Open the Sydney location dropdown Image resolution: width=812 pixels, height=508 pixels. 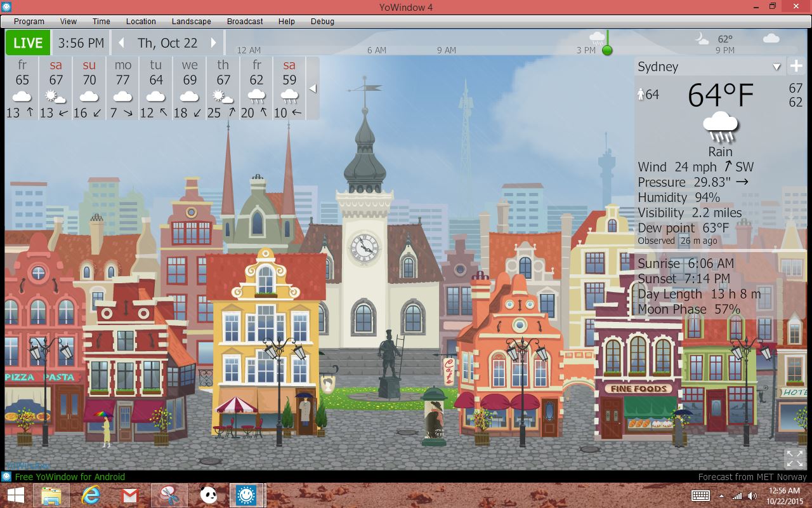pos(776,67)
